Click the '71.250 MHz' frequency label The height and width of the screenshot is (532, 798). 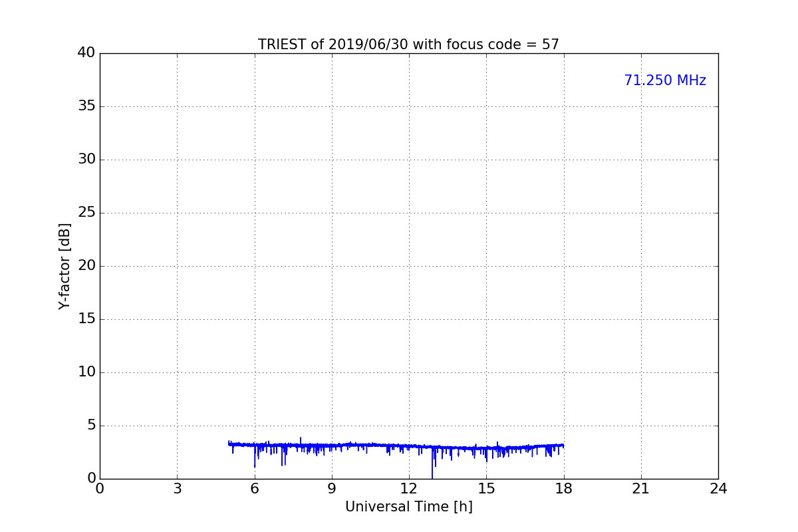[665, 80]
